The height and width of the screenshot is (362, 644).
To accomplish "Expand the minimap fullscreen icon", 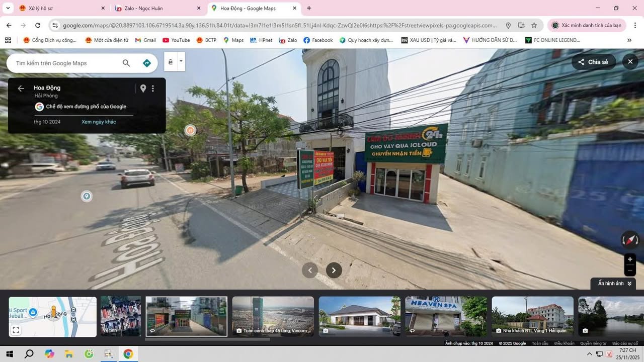I will tap(16, 330).
